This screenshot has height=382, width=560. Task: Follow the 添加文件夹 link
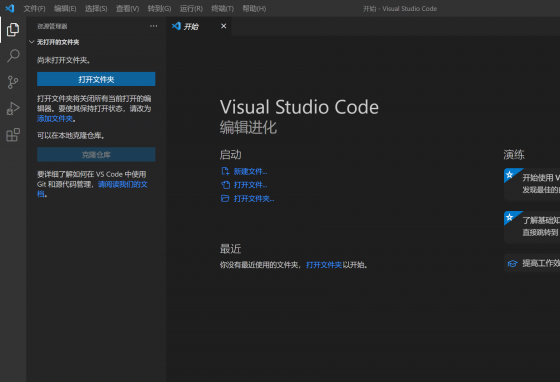(x=55, y=119)
